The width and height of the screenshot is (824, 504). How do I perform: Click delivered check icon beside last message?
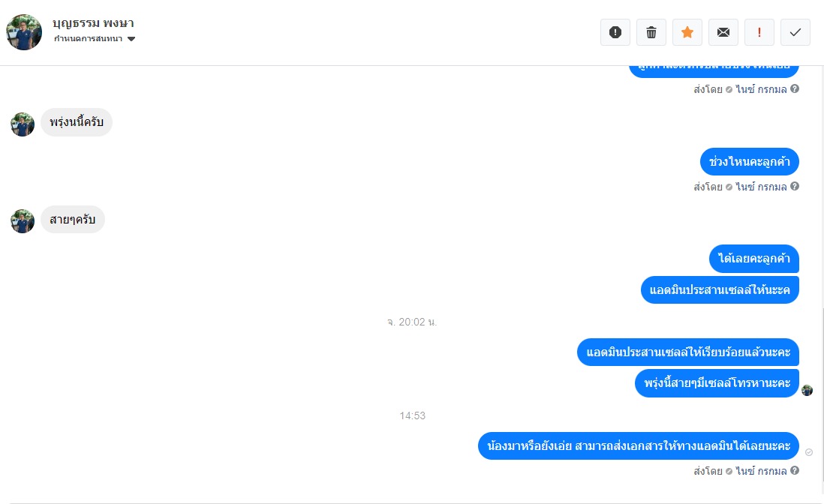[809, 452]
